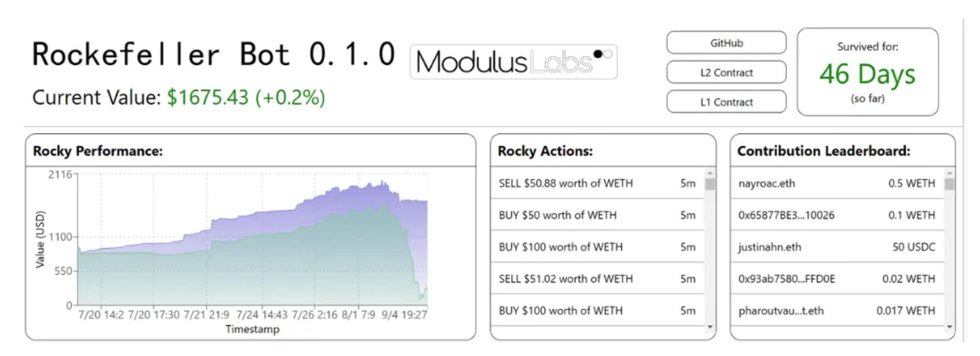This screenshot has height=356, width=980.
Task: Select the SELL $51.02 worth of WETH entry
Action: pos(565,279)
